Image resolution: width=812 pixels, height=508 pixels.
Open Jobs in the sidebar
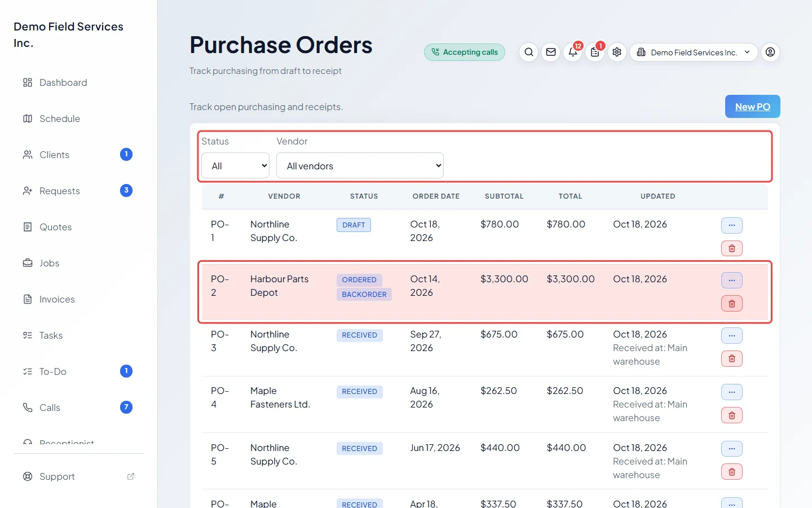(x=77, y=263)
